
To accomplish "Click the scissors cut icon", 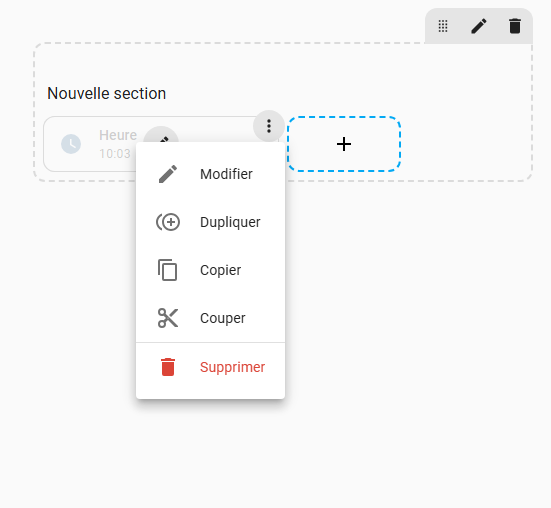I will pos(168,318).
